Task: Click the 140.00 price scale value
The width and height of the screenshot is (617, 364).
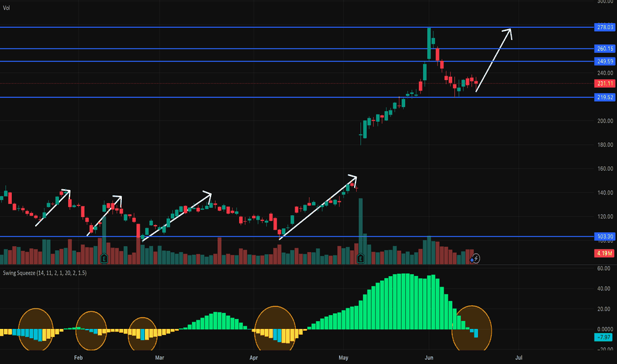Action: (605, 193)
